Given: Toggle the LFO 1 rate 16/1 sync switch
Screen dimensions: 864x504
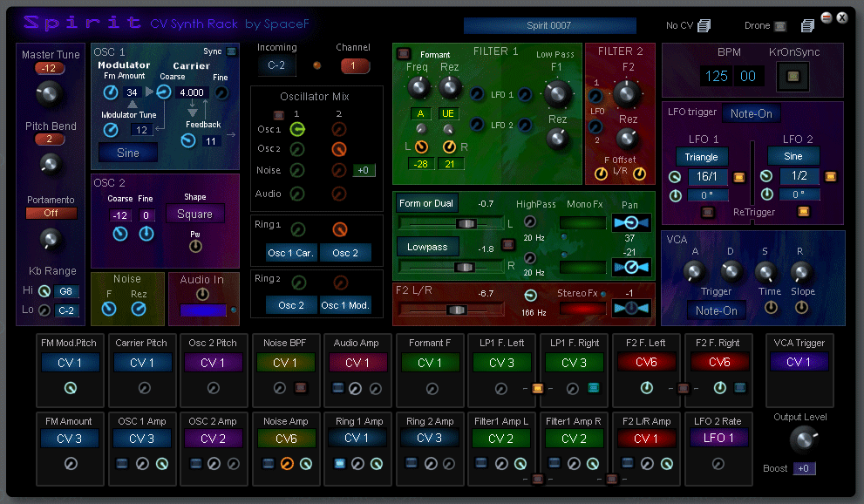Looking at the screenshot, I should coord(739,177).
